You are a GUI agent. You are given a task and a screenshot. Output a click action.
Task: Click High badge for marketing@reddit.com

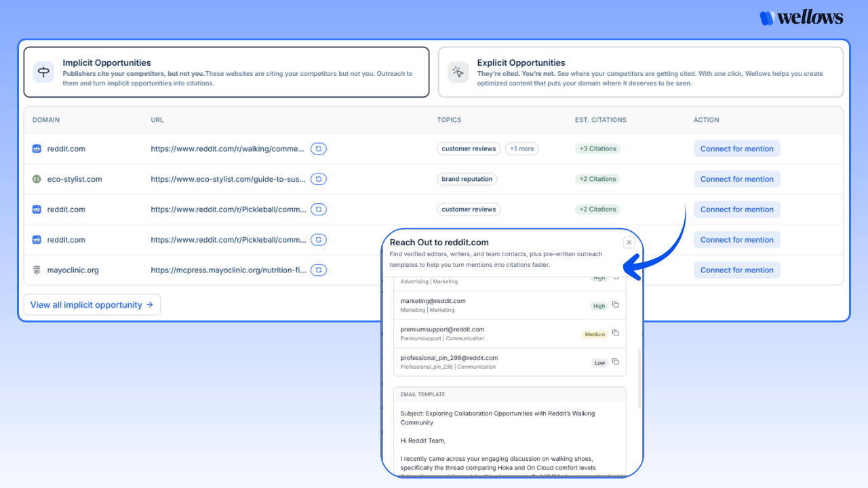[x=599, y=306]
